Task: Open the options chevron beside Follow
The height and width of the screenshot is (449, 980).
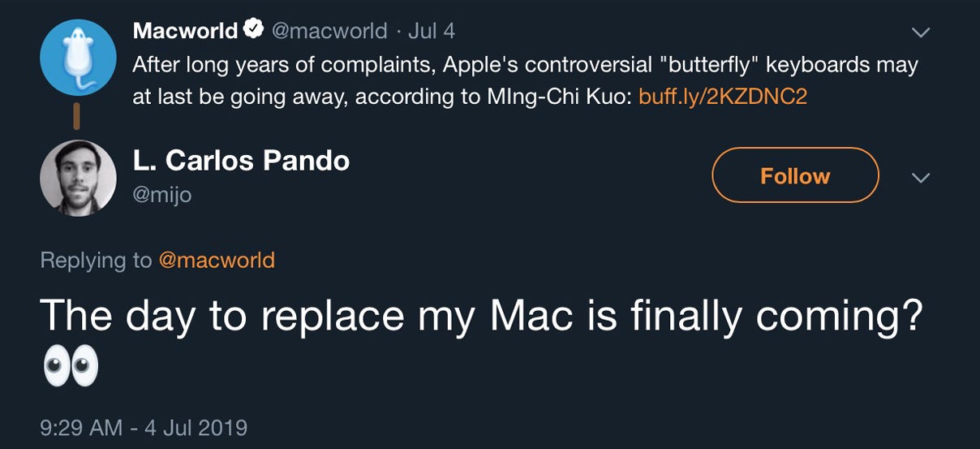Action: click(x=920, y=177)
